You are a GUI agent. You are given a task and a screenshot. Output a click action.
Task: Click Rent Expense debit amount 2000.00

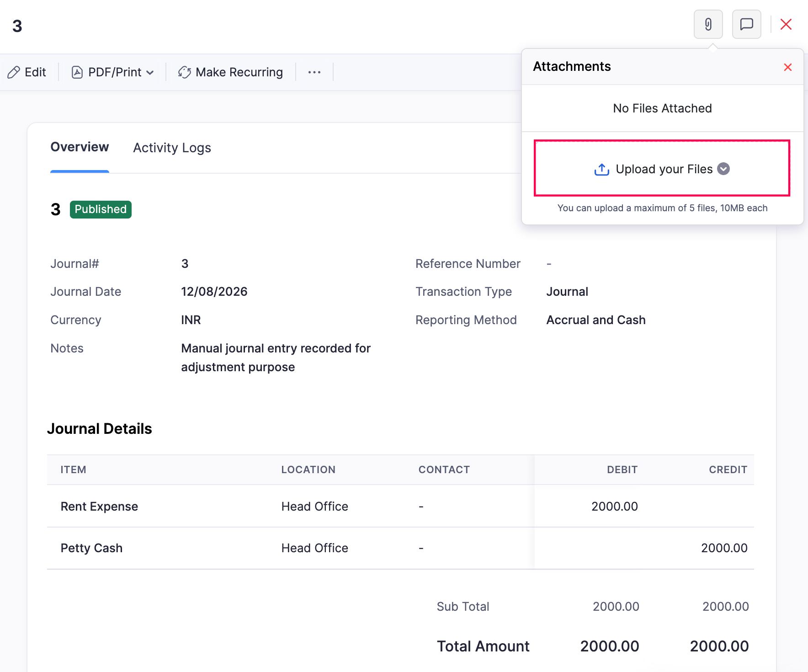pyautogui.click(x=614, y=506)
